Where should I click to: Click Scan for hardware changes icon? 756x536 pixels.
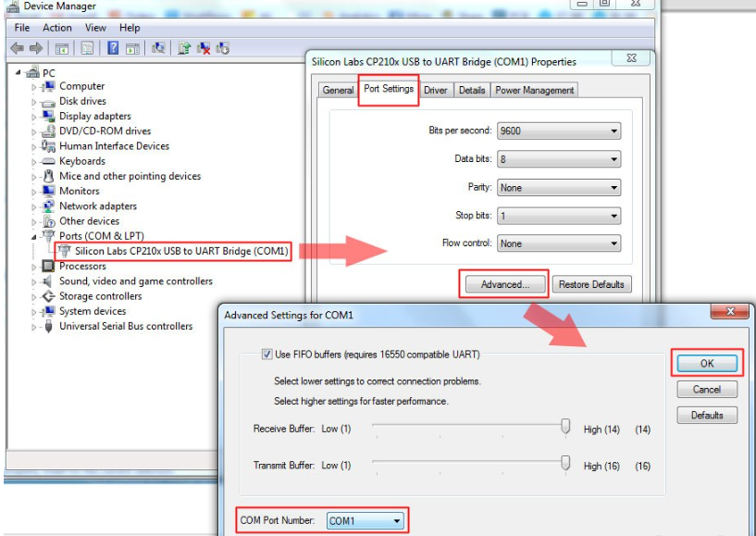(159, 48)
